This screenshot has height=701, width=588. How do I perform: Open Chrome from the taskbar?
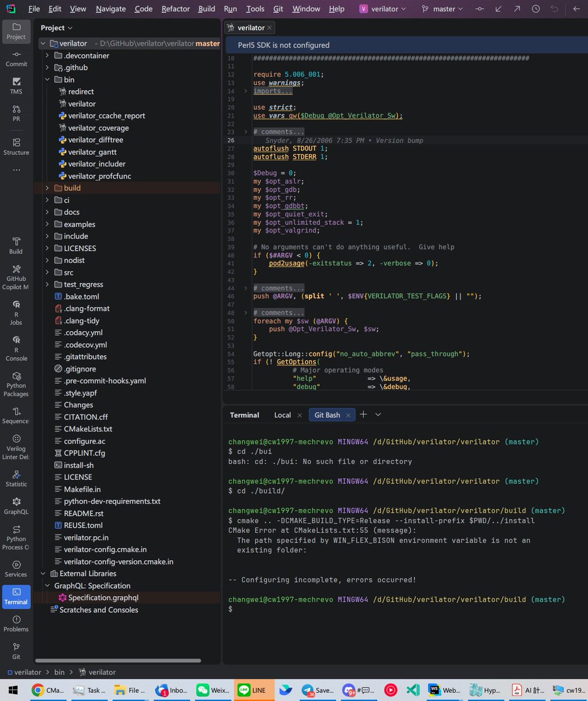pyautogui.click(x=47, y=690)
